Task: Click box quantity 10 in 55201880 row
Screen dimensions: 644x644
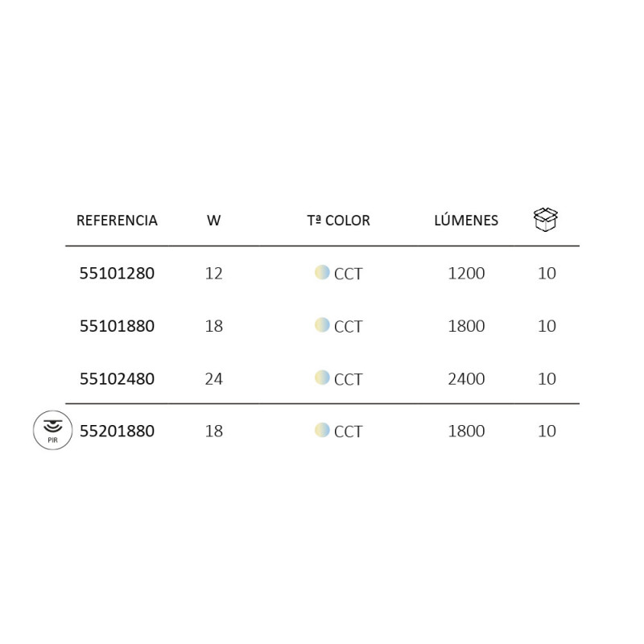Action: 547,431
